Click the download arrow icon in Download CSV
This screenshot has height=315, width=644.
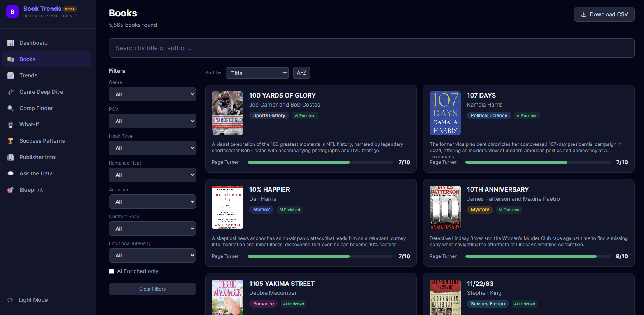[x=584, y=14]
